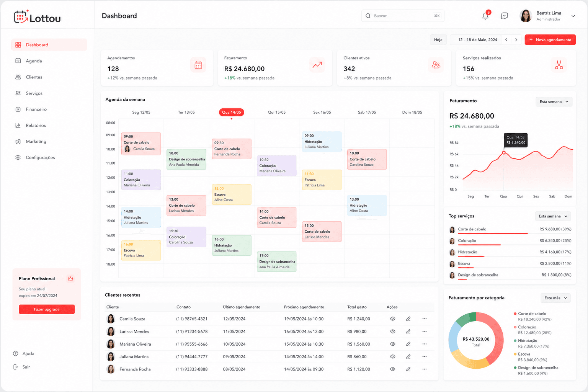Click the Lottou logo
Image resolution: width=588 pixels, height=392 pixels.
point(38,17)
